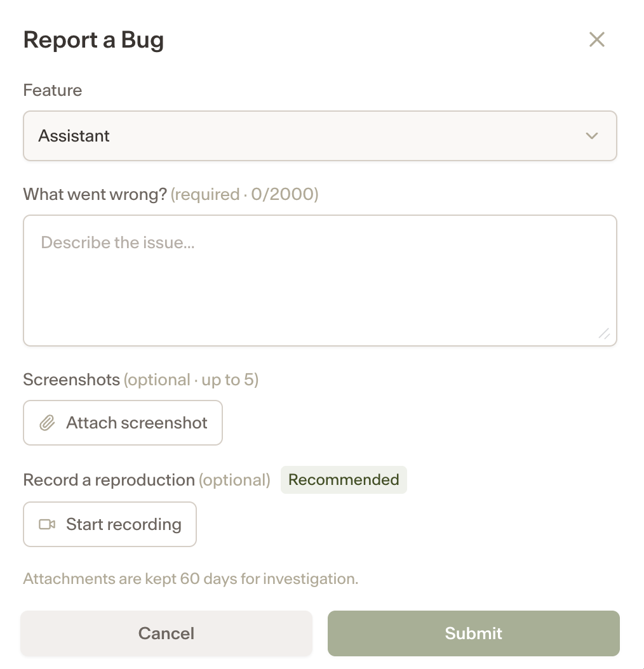Click the Feature field label
Viewport: 644px width, 669px height.
coord(53,90)
